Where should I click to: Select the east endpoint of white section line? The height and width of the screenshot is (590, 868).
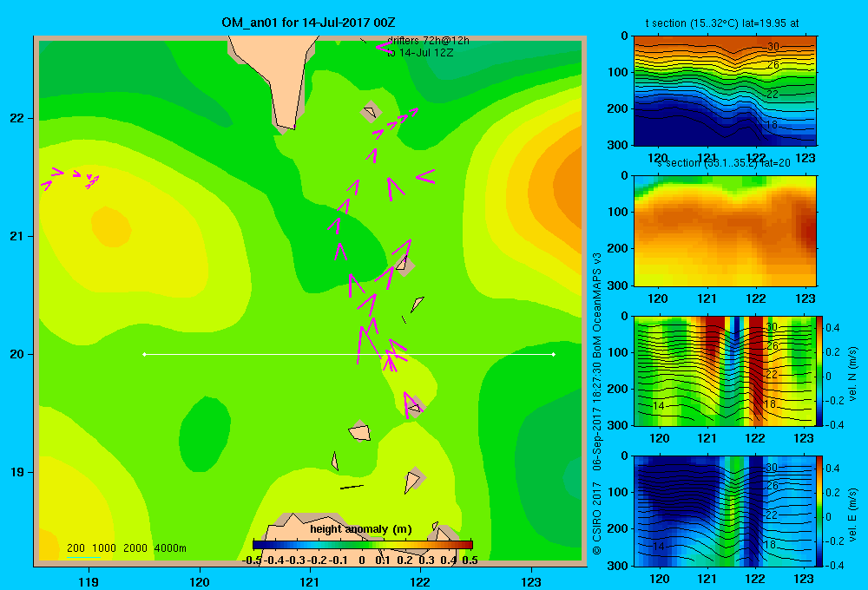554,354
